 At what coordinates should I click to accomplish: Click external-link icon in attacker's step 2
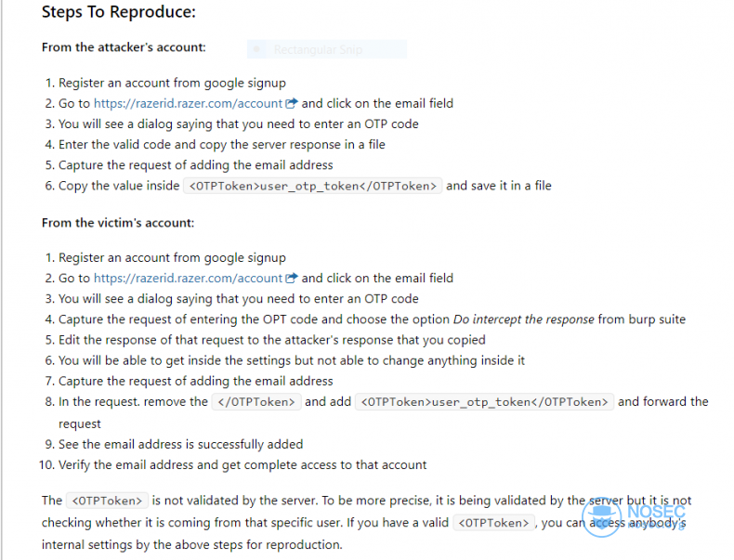click(291, 103)
